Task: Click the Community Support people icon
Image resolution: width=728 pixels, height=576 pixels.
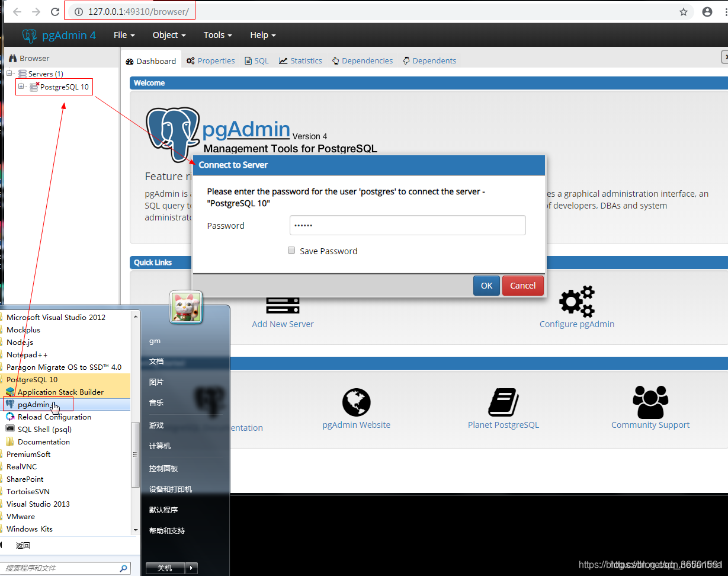Action: pyautogui.click(x=650, y=401)
